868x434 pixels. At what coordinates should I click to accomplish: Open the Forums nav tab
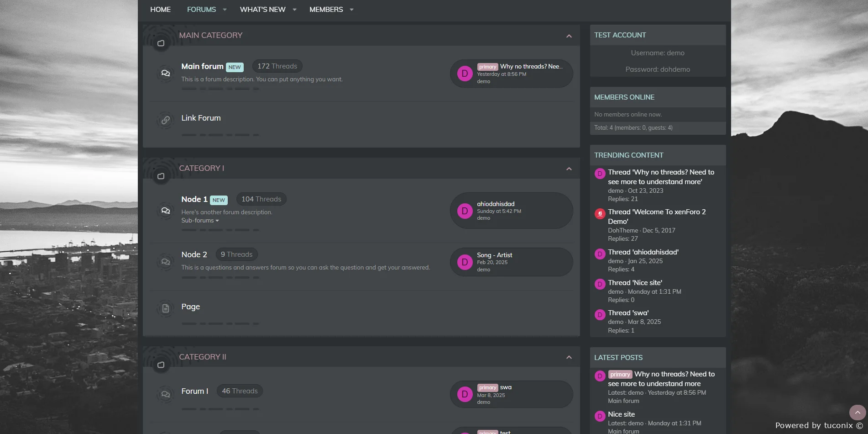(201, 10)
